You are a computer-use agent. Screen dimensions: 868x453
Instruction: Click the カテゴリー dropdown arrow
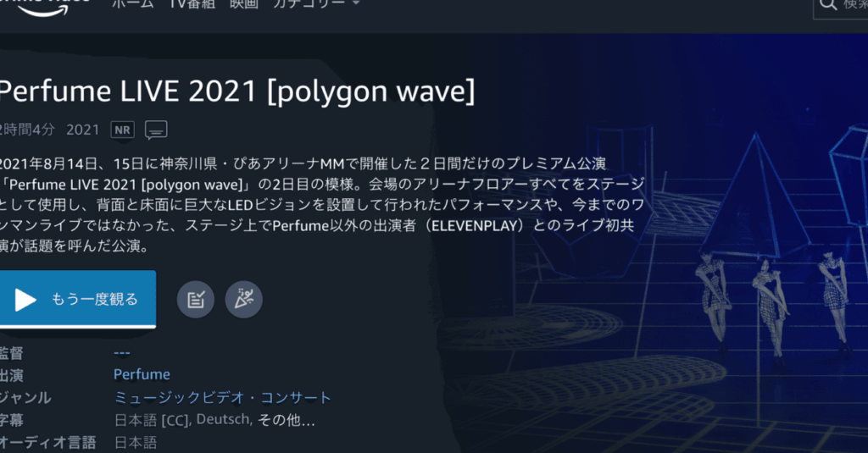(356, 3)
